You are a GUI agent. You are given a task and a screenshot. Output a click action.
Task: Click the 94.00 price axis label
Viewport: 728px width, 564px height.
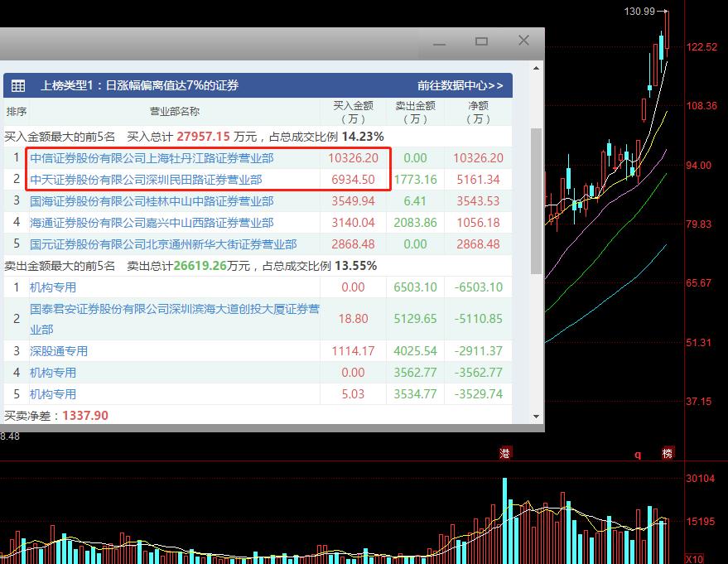click(x=699, y=166)
